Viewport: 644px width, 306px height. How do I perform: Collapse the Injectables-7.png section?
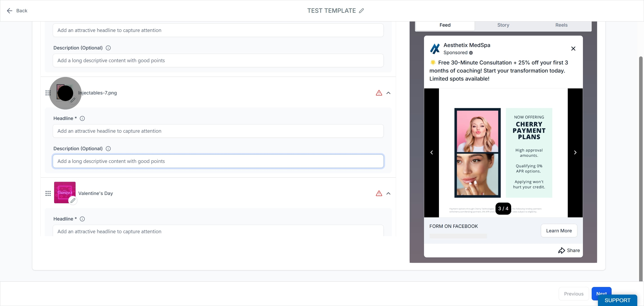click(x=388, y=93)
